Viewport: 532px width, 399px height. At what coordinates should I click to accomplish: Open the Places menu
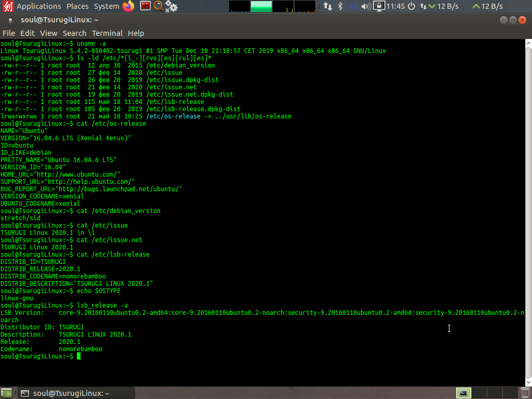(x=77, y=6)
